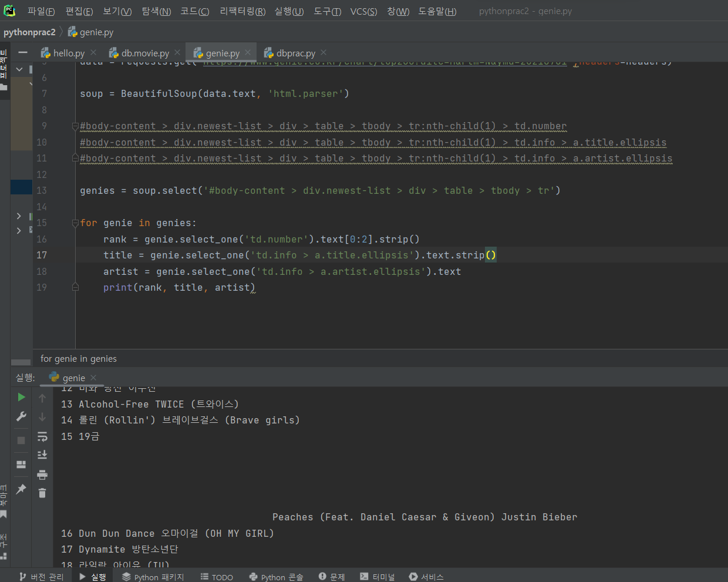728x582 pixels.
Task: Open 버전 관리 tool window
Action: tap(41, 577)
